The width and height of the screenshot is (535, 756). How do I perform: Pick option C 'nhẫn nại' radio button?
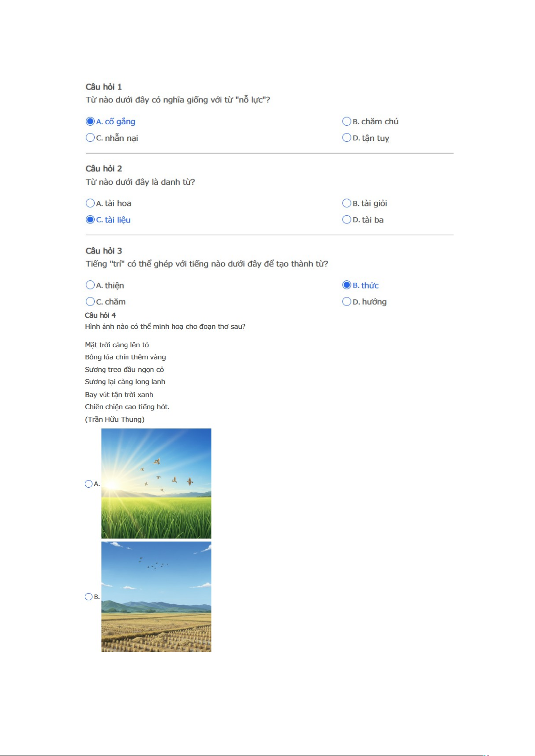(x=90, y=138)
